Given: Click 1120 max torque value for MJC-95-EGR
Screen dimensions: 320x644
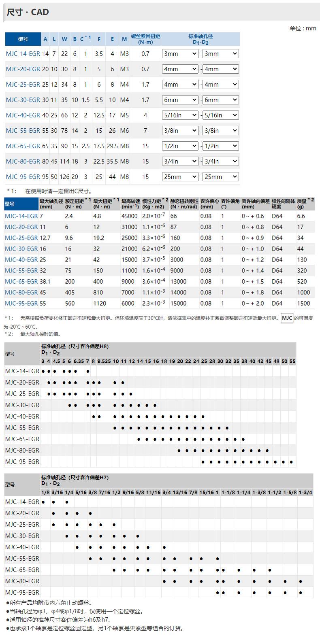Looking at the screenshot, I should pos(100,303).
